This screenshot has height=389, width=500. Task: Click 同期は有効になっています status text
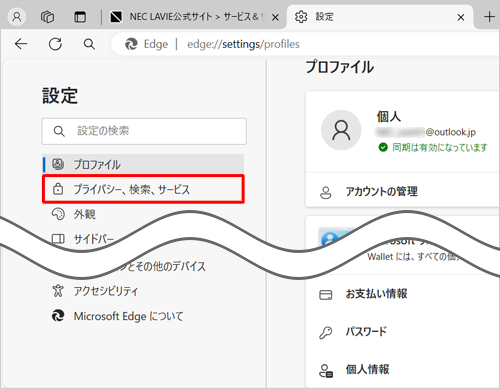tap(440, 147)
